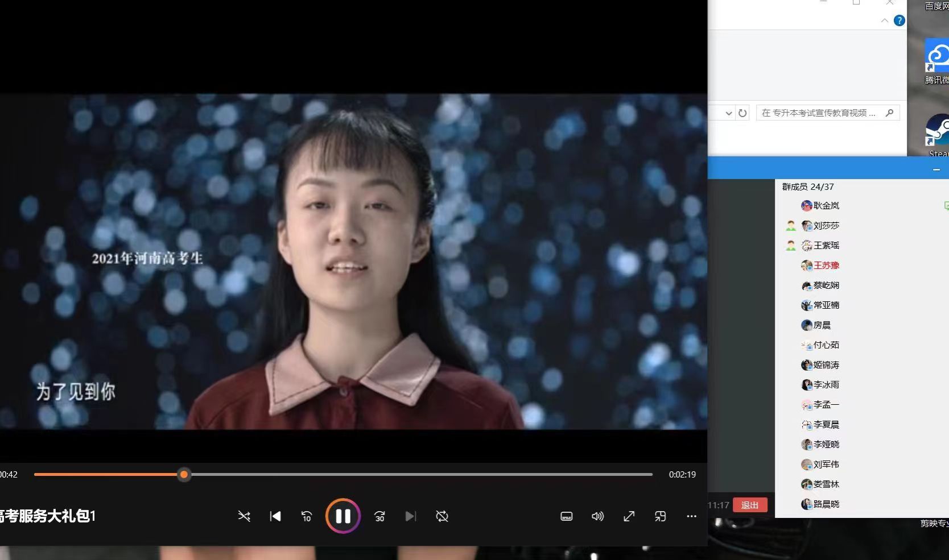The image size is (949, 560).
Task: Click the admin badge next to 刘莎莎
Action: 791,226
